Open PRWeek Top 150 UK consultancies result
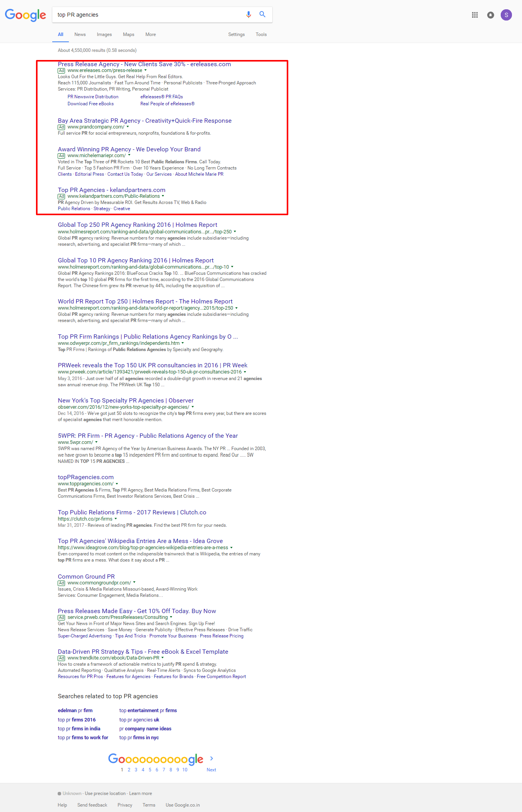522x812 pixels. tap(152, 365)
